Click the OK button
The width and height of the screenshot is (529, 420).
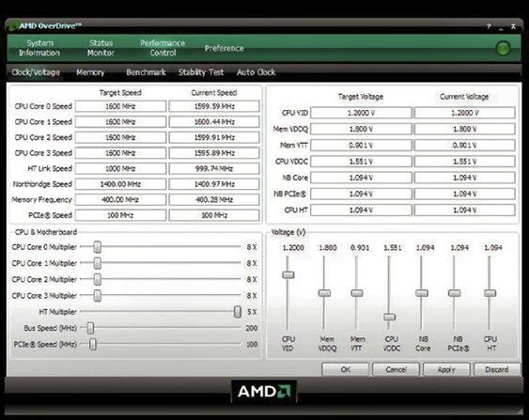pos(345,369)
